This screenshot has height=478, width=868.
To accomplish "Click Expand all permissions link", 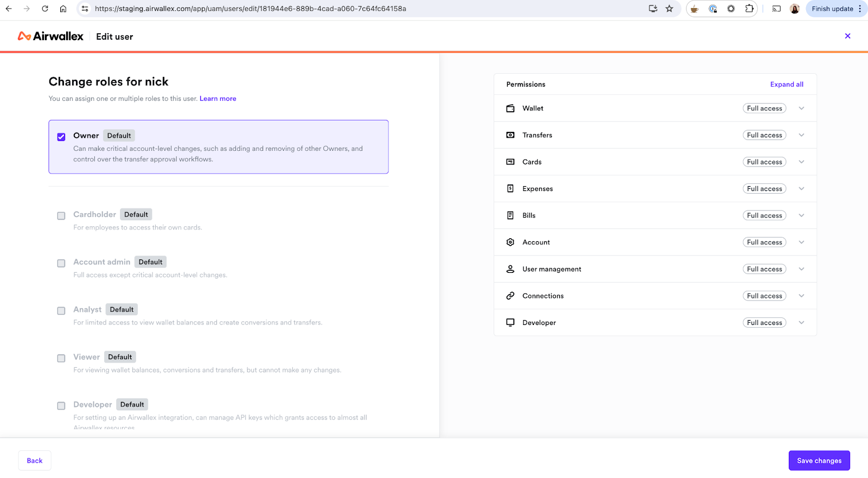I will (786, 85).
